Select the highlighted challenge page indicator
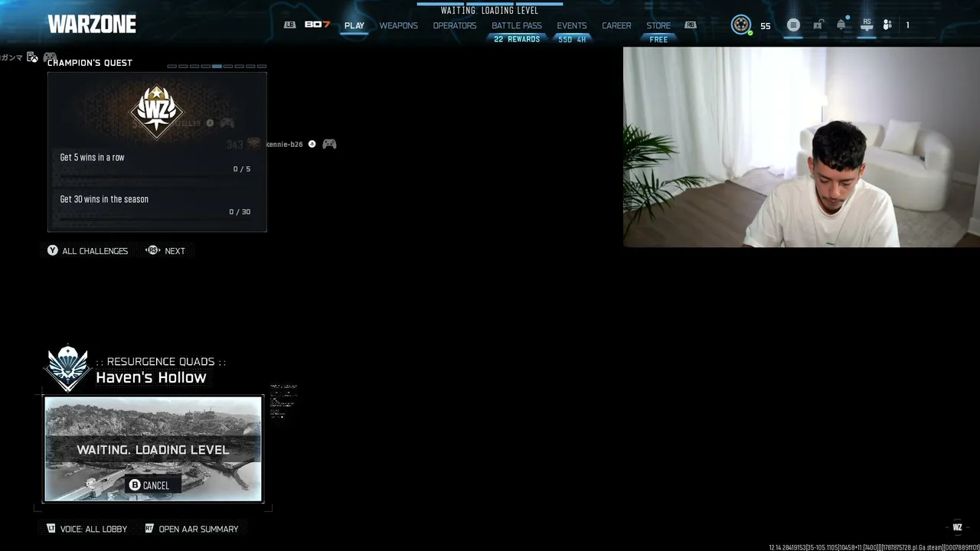Image resolution: width=980 pixels, height=551 pixels. (x=217, y=66)
